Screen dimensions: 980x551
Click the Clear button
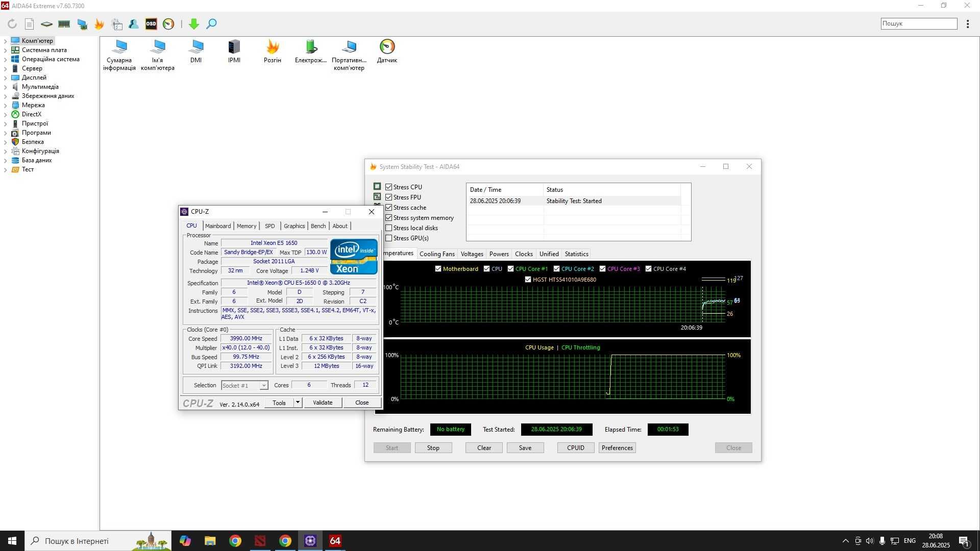[x=484, y=448]
